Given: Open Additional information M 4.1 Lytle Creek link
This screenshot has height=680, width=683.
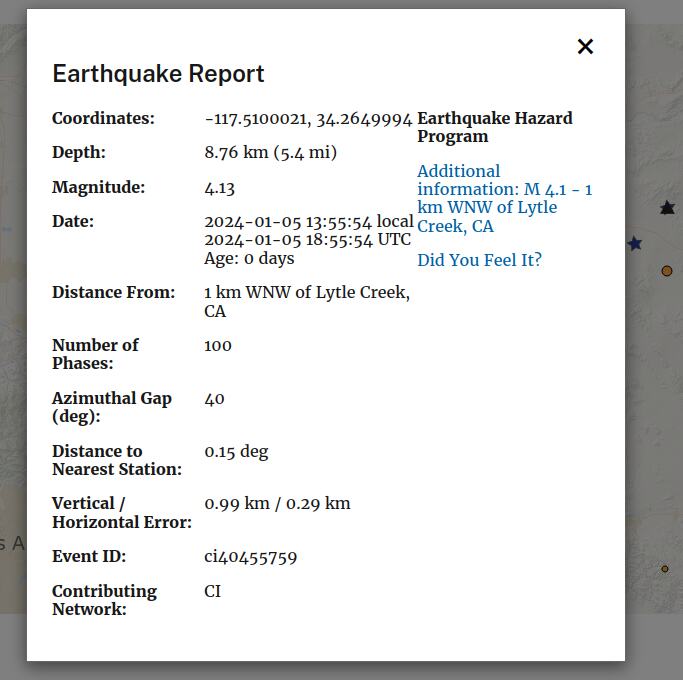Looking at the screenshot, I should click(x=504, y=199).
